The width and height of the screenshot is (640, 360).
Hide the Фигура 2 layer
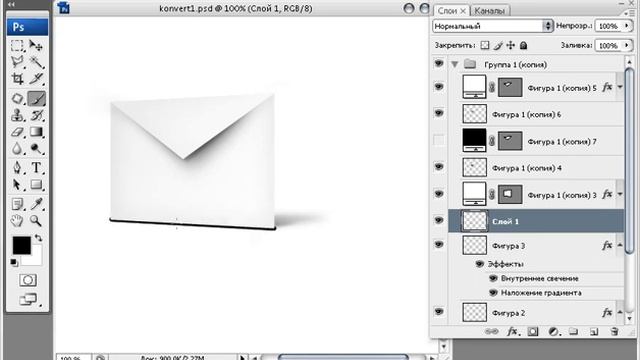click(439, 311)
